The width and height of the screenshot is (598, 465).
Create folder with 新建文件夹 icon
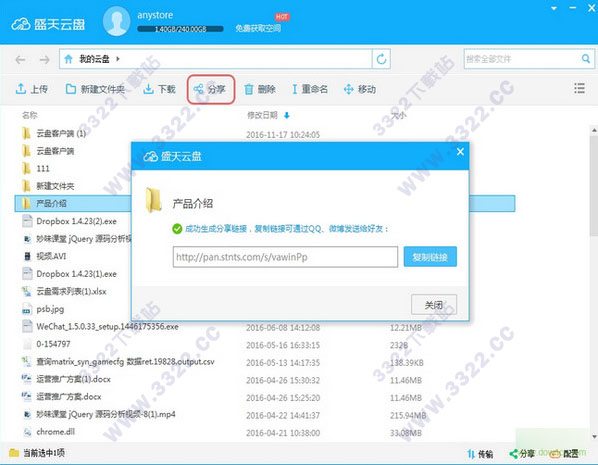pos(71,89)
